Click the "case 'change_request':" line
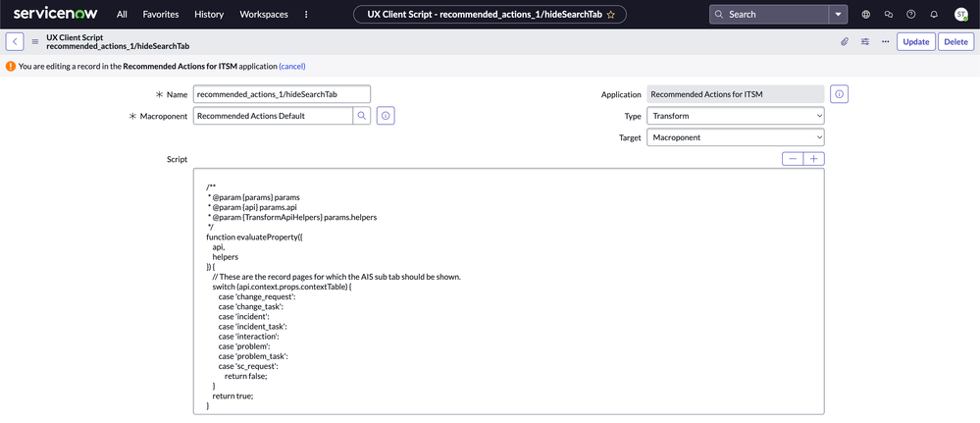This screenshot has width=980, height=423. coord(257,296)
